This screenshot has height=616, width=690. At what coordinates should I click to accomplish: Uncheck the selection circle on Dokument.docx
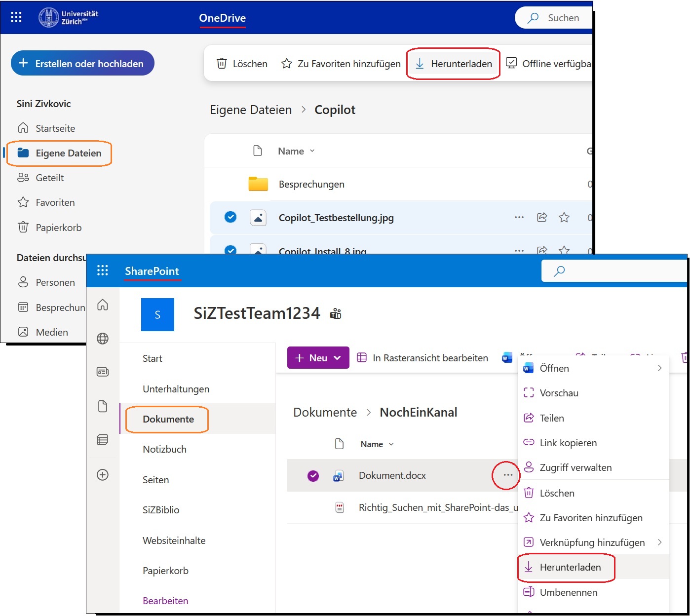tap(313, 475)
